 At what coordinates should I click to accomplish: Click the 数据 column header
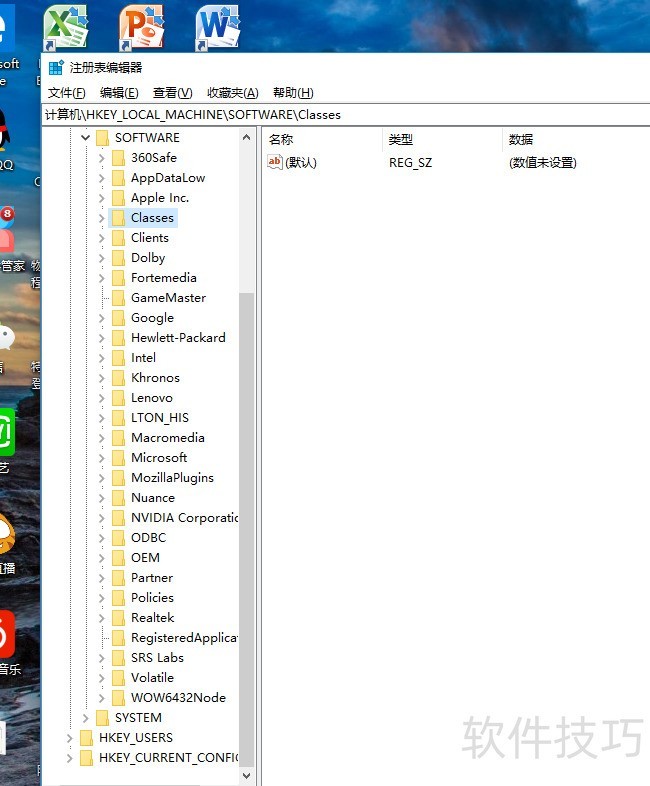click(x=576, y=139)
